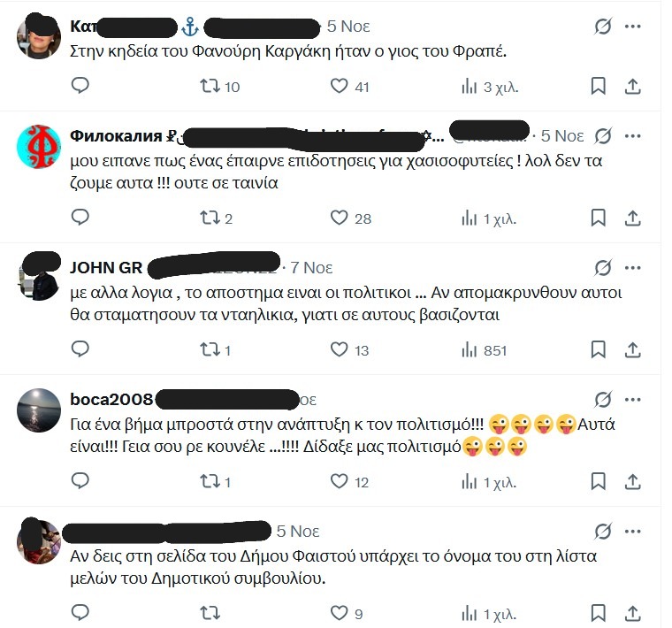The width and height of the screenshot is (672, 628).
Task: Share the first tweet
Action: [632, 86]
